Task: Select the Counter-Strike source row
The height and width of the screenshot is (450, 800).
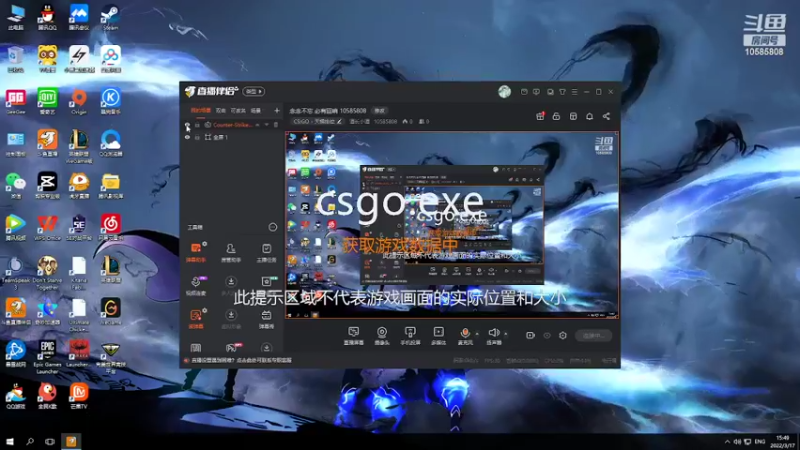Action: [x=232, y=125]
